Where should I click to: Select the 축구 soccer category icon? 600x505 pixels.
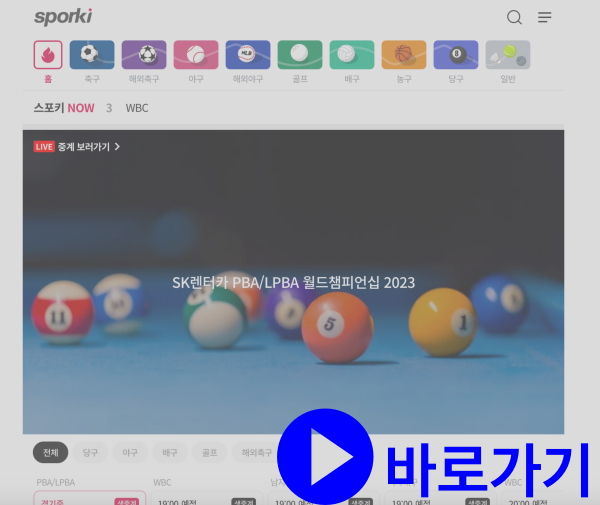point(92,55)
